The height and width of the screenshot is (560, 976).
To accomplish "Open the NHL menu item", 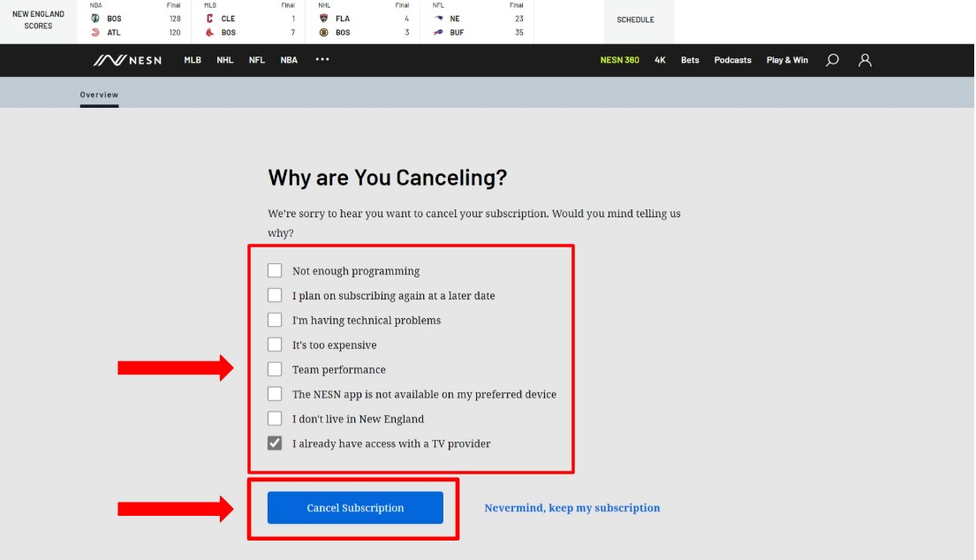I will click(224, 60).
